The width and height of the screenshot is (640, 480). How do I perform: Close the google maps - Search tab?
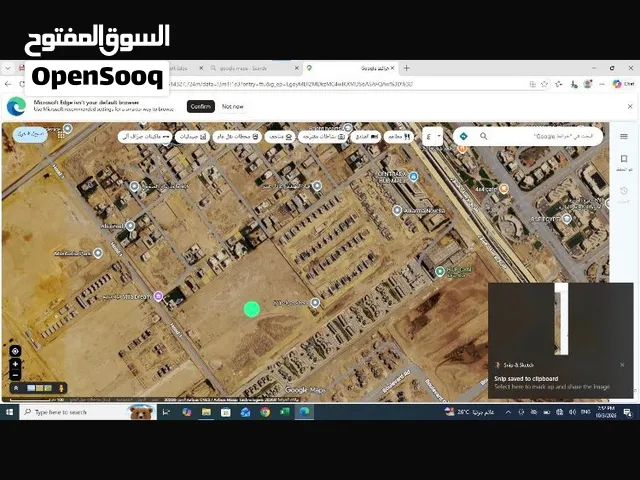point(297,68)
